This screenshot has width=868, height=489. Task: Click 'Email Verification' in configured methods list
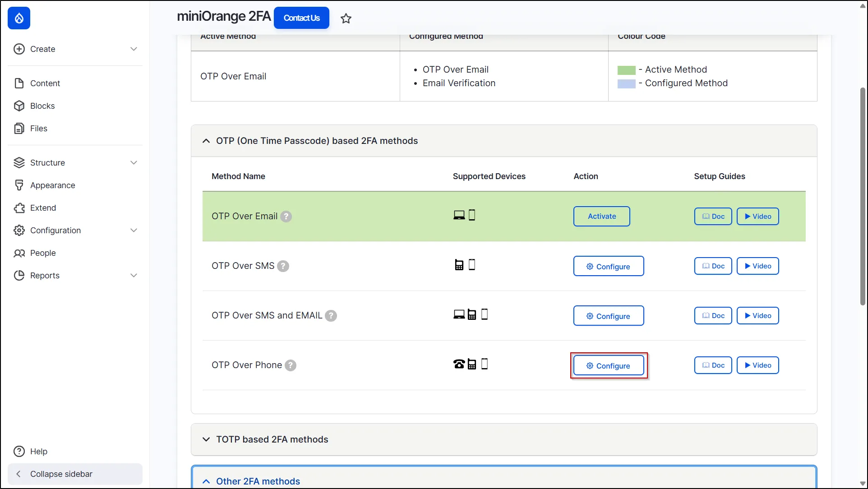[459, 83]
